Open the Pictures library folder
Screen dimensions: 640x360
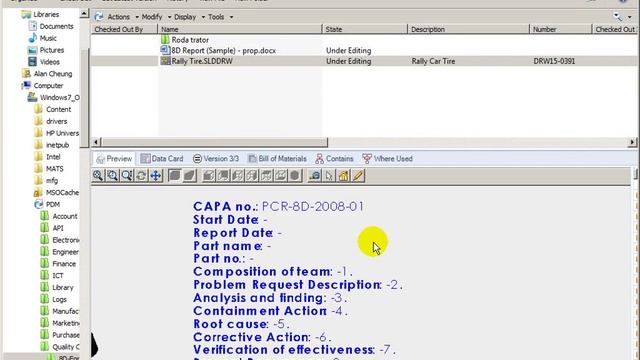coord(46,50)
